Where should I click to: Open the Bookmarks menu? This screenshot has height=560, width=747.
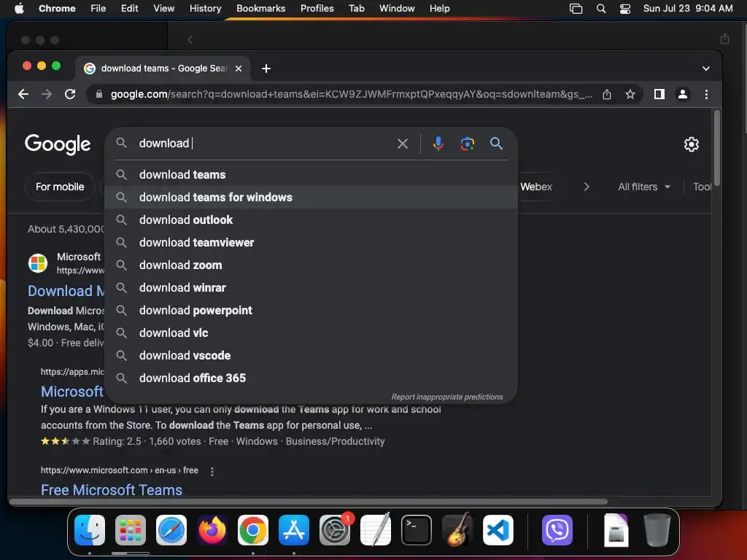pyautogui.click(x=261, y=9)
